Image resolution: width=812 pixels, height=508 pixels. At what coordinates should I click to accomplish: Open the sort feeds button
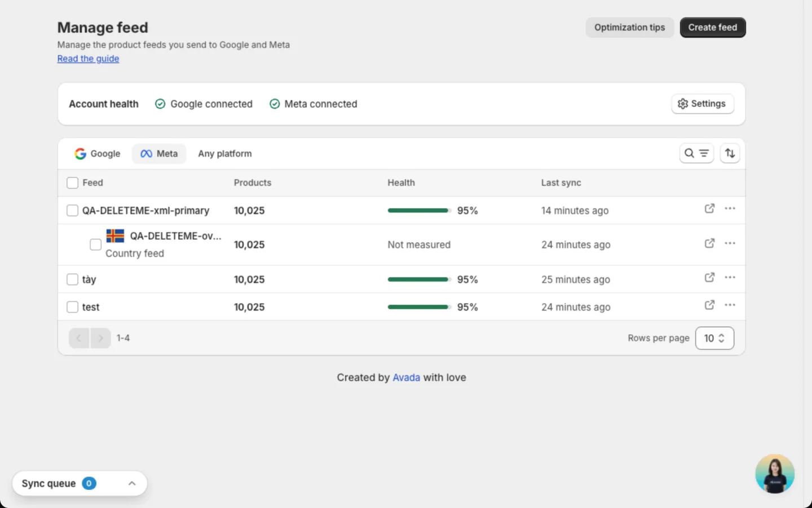point(730,153)
